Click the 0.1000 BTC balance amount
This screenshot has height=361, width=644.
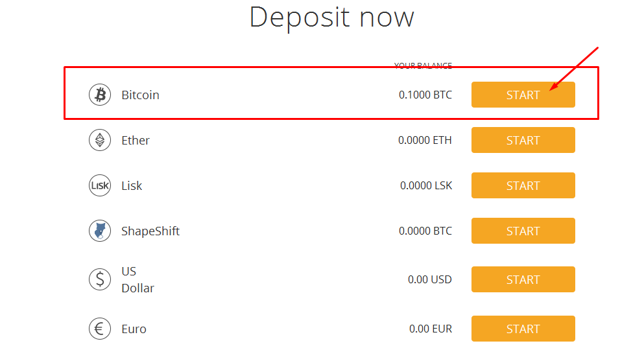425,95
